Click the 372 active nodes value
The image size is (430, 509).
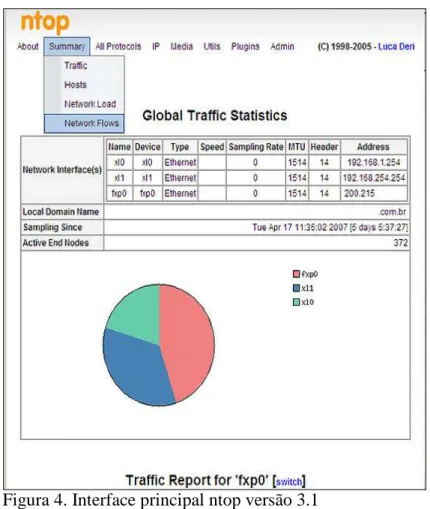pyautogui.click(x=401, y=243)
